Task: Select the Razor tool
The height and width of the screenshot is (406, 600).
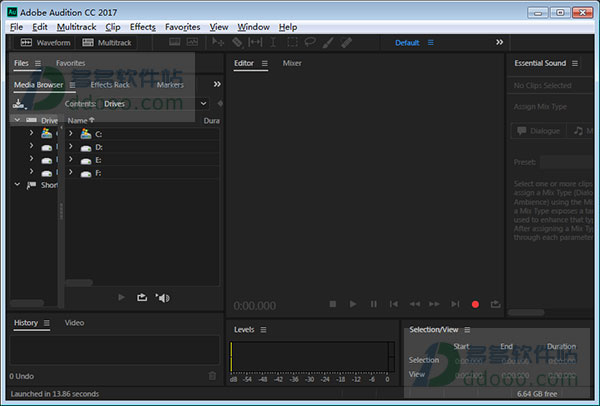Action: (237, 42)
